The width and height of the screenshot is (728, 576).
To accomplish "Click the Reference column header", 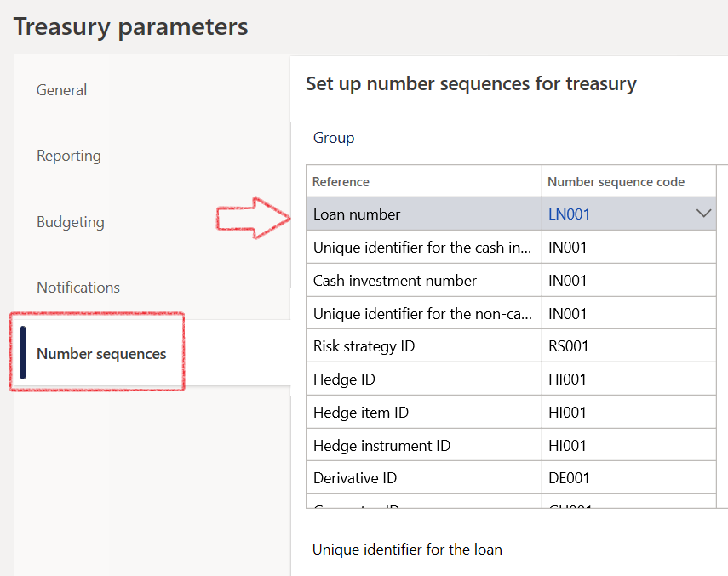I will click(341, 181).
